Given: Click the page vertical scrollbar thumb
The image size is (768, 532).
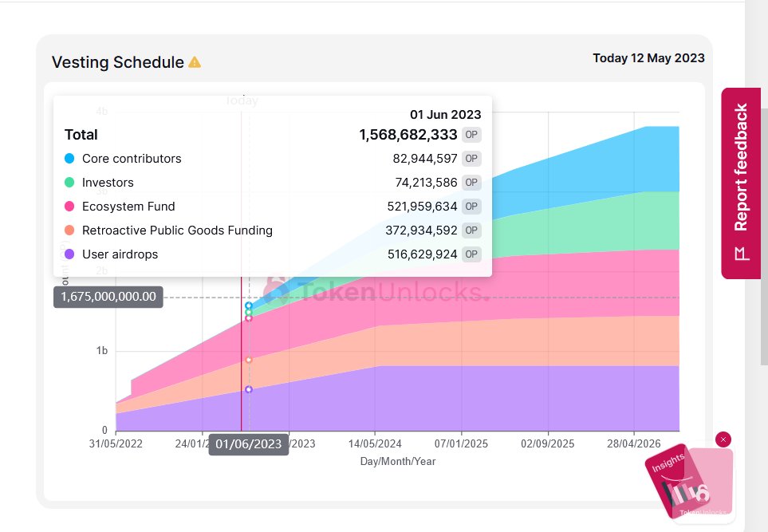Looking at the screenshot, I should click(x=764, y=237).
